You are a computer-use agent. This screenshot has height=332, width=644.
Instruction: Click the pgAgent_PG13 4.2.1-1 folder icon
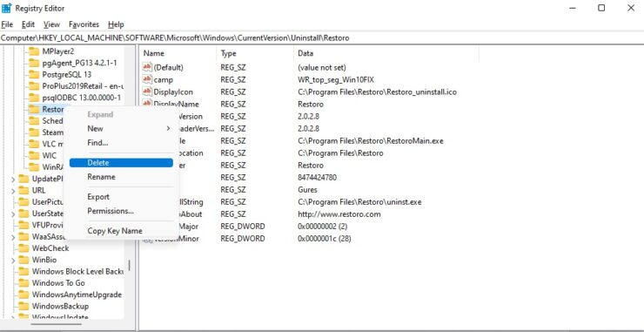34,63
